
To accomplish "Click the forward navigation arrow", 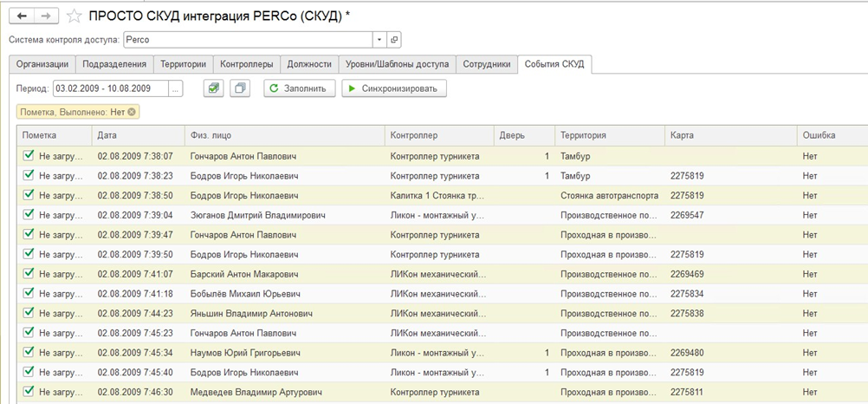I will click(46, 16).
